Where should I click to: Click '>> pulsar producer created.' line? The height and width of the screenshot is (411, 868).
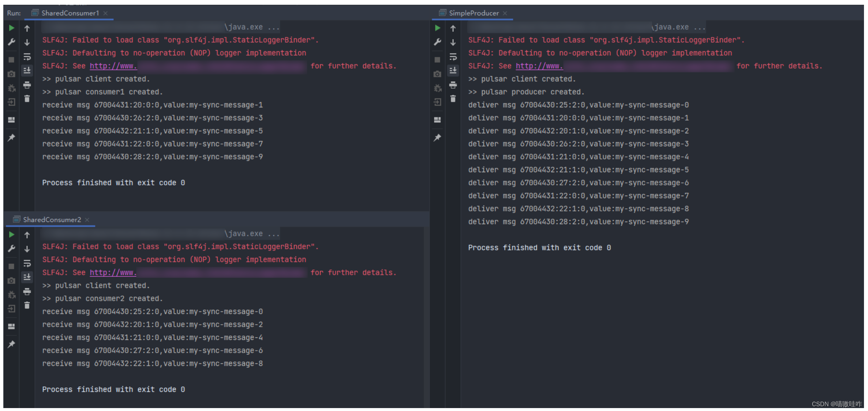click(526, 92)
